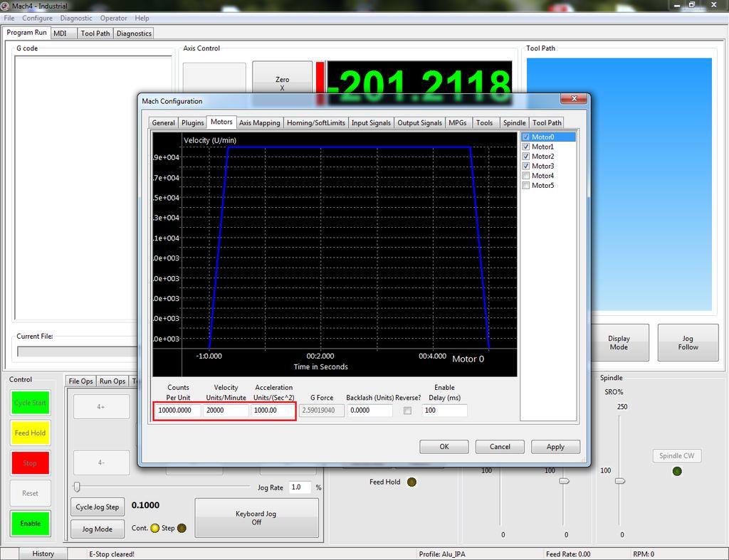Open the Homing/SoftLimits tab
This screenshot has width=729, height=560.
pyautogui.click(x=315, y=122)
